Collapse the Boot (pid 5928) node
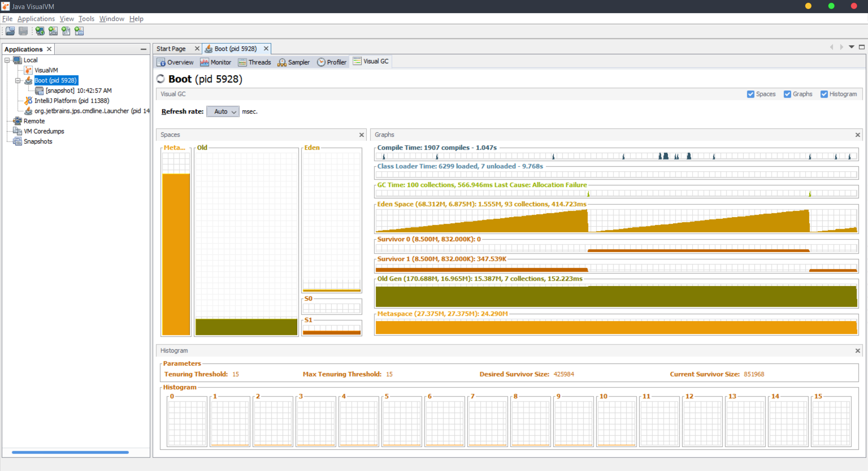The height and width of the screenshot is (471, 868). point(18,80)
